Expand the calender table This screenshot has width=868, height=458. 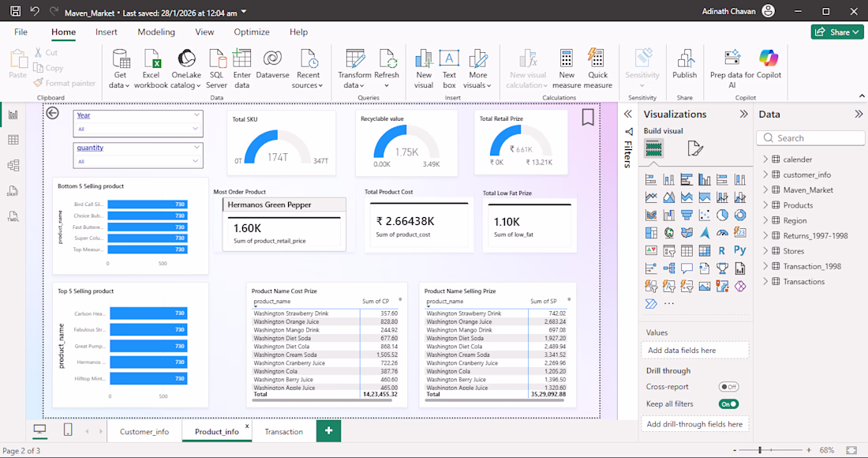point(765,159)
